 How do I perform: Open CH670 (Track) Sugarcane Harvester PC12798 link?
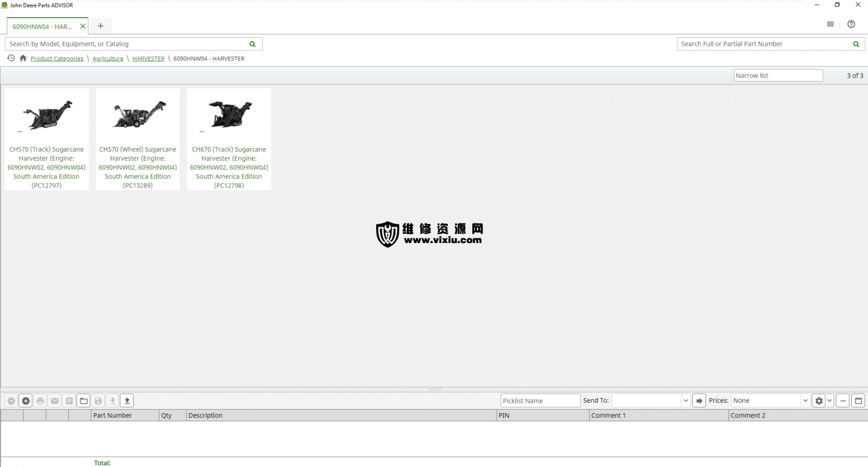[229, 167]
